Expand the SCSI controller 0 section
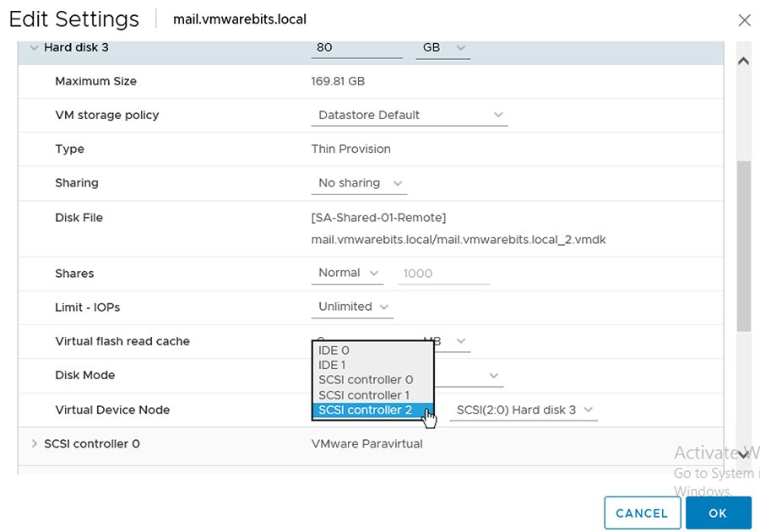The width and height of the screenshot is (760, 532). point(35,443)
